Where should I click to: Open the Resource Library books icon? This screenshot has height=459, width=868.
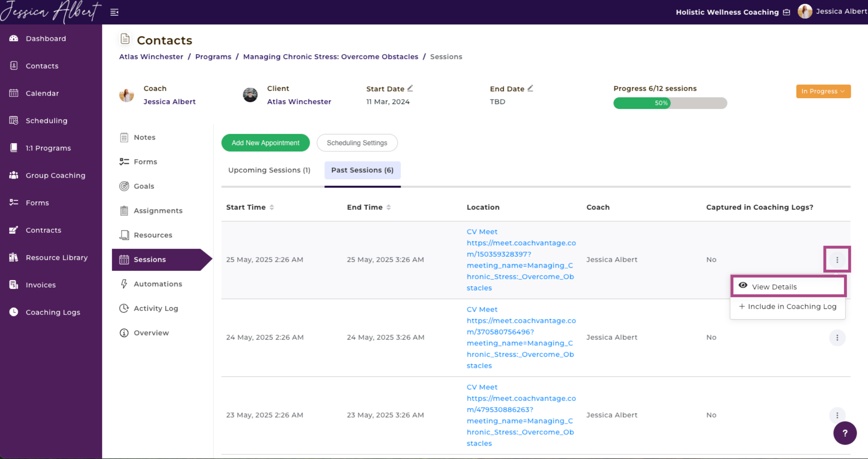pos(14,257)
